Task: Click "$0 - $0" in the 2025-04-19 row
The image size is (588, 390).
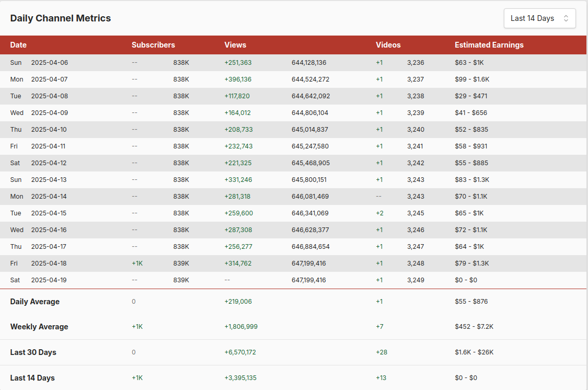Action: point(466,280)
